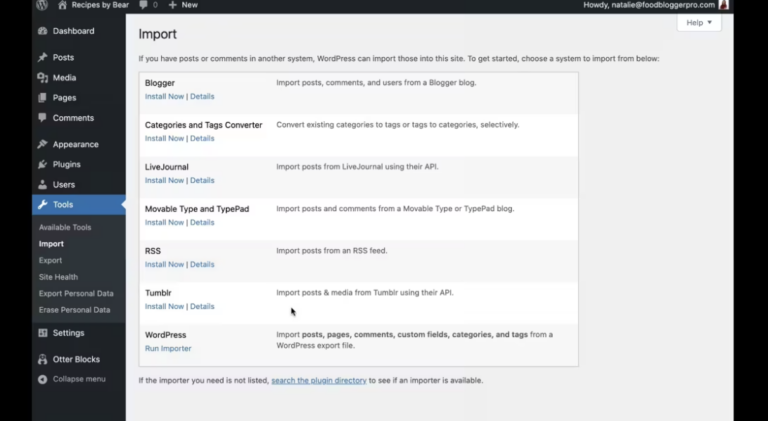Open Erase Personal Data submenu item
This screenshot has height=421, width=768.
tap(74, 310)
